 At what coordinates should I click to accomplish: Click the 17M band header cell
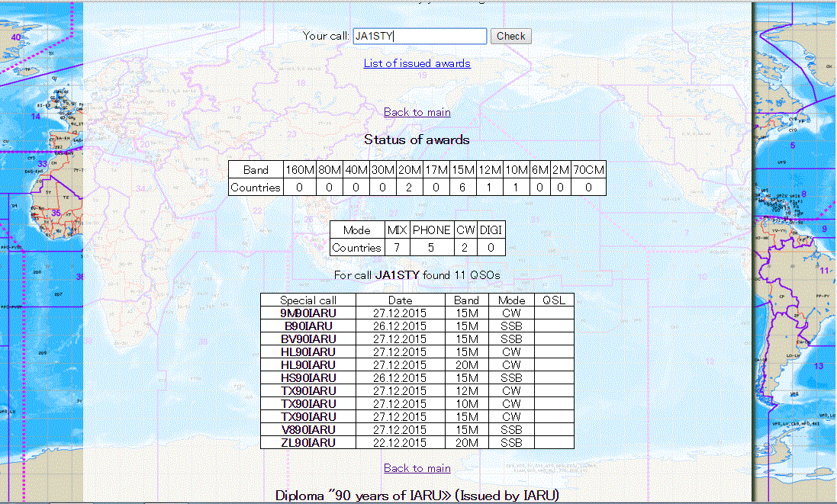coord(436,170)
